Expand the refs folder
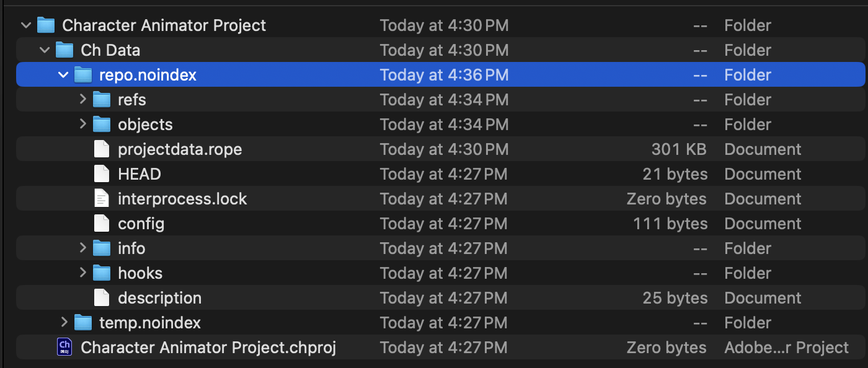The height and width of the screenshot is (368, 868). pos(83,100)
